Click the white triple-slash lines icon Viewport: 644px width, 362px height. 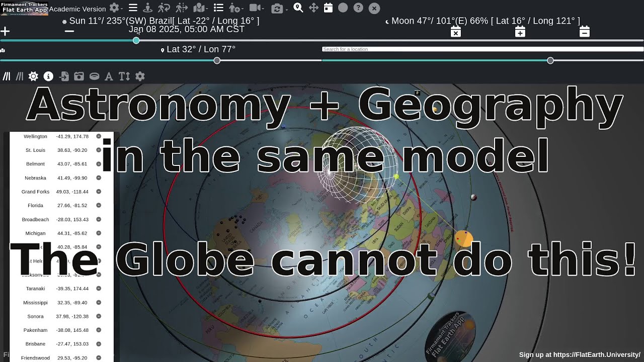[x=7, y=76]
